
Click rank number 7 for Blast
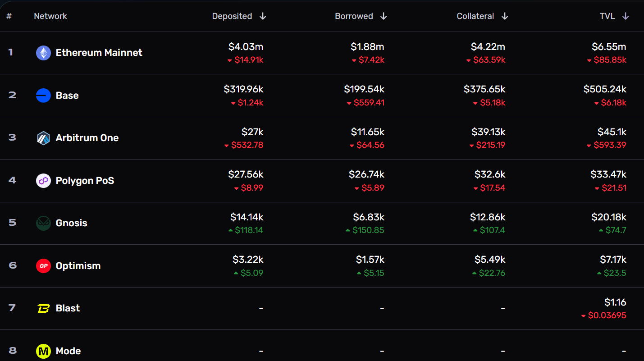[x=12, y=308]
